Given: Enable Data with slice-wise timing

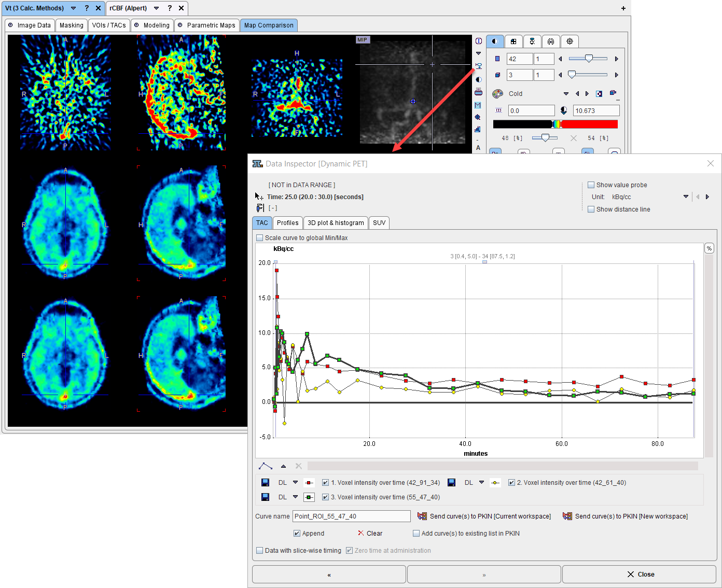Looking at the screenshot, I should [x=260, y=551].
